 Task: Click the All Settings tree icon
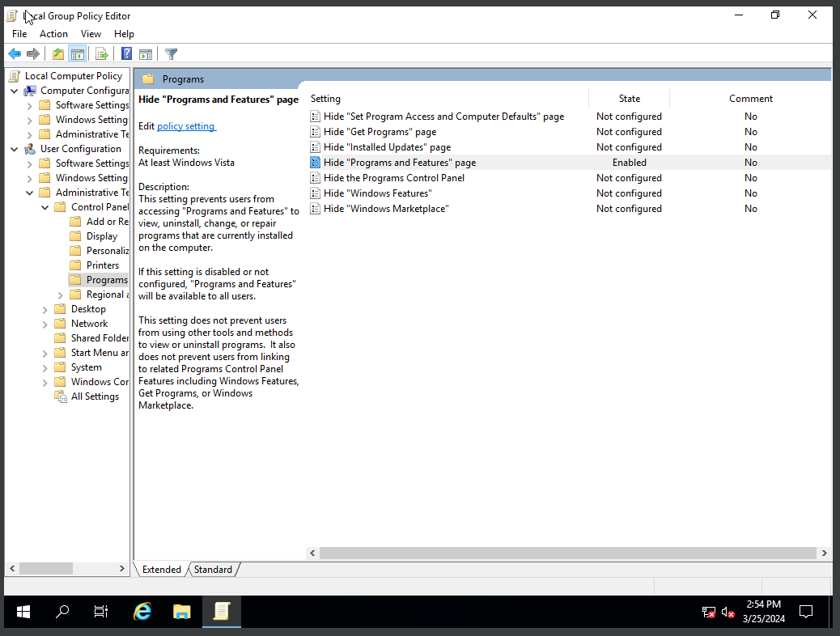click(61, 396)
